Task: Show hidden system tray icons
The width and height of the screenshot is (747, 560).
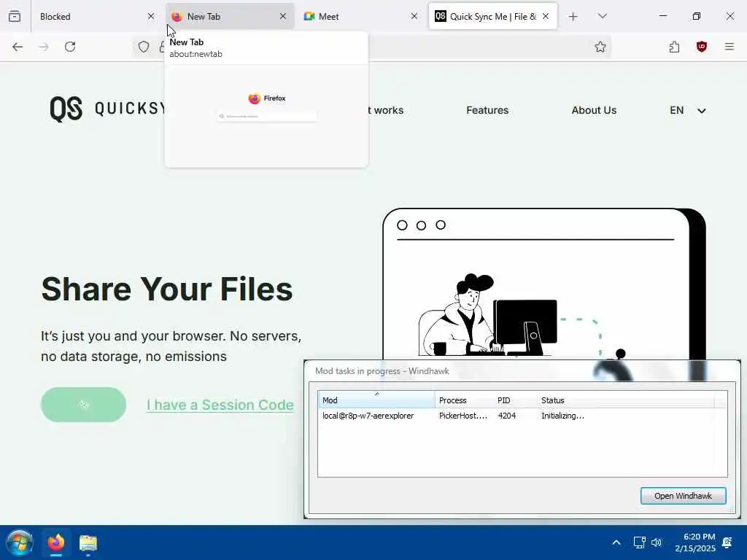Action: tap(616, 542)
